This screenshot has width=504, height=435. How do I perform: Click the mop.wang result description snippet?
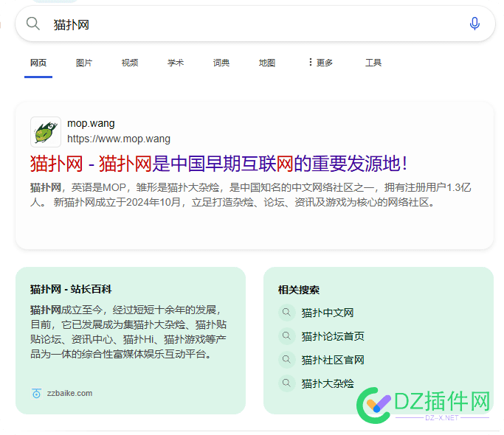point(251,195)
